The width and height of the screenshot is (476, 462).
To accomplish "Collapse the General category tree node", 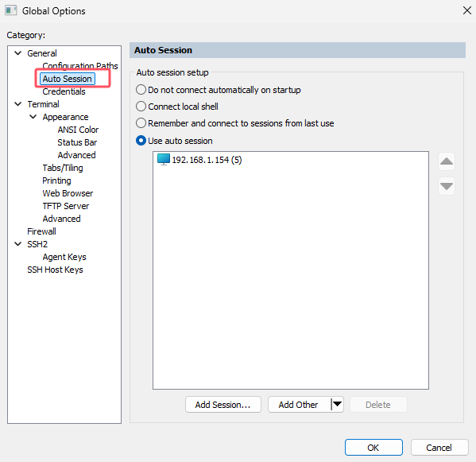I will [x=18, y=53].
